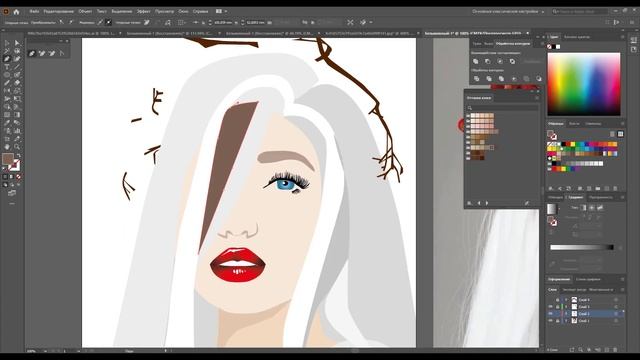Pick the Pen tool in the floating pen flyout
The width and height of the screenshot is (640, 360).
[x=32, y=53]
